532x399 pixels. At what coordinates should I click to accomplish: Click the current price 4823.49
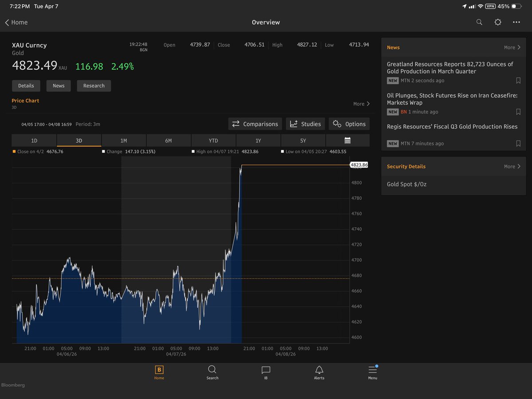[34, 66]
